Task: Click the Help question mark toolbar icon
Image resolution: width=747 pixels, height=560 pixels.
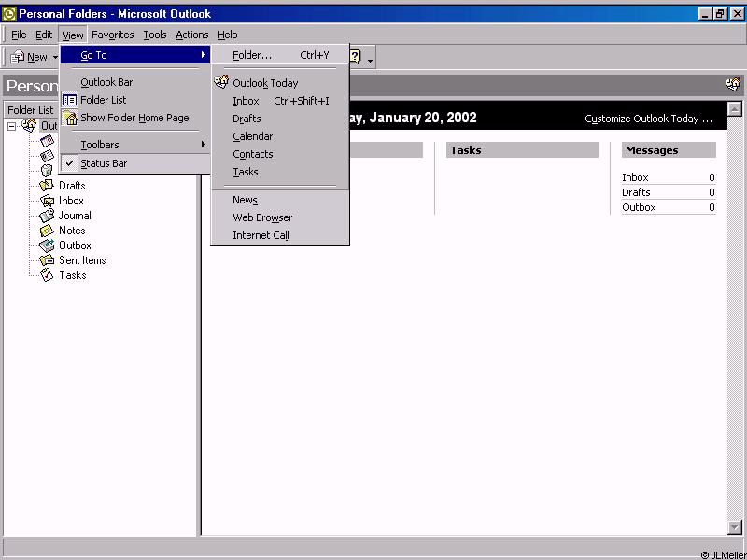Action: coord(356,57)
